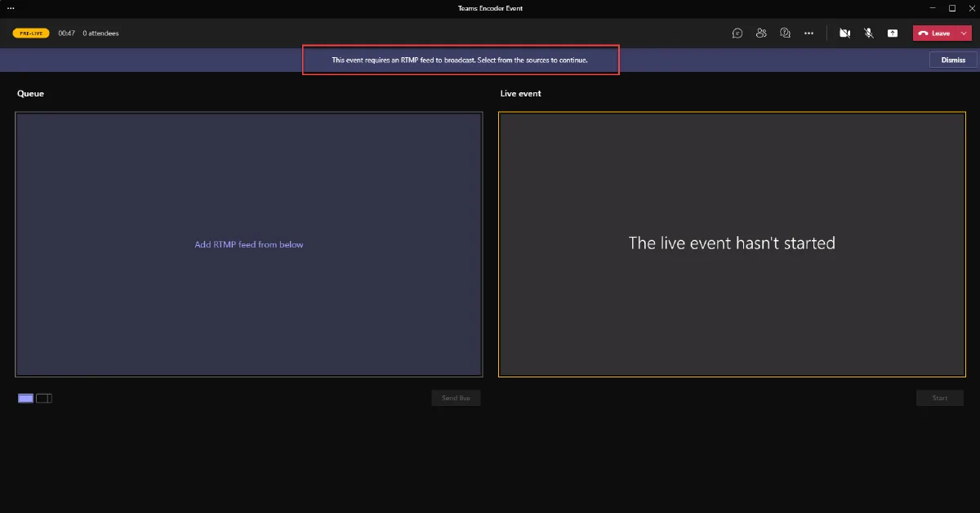Click the Live event heading
980x513 pixels.
pyautogui.click(x=521, y=93)
